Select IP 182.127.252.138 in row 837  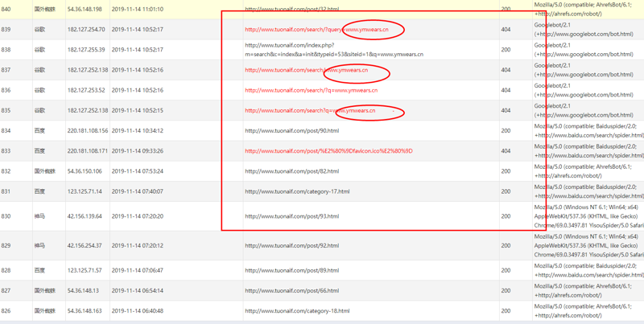click(88, 70)
